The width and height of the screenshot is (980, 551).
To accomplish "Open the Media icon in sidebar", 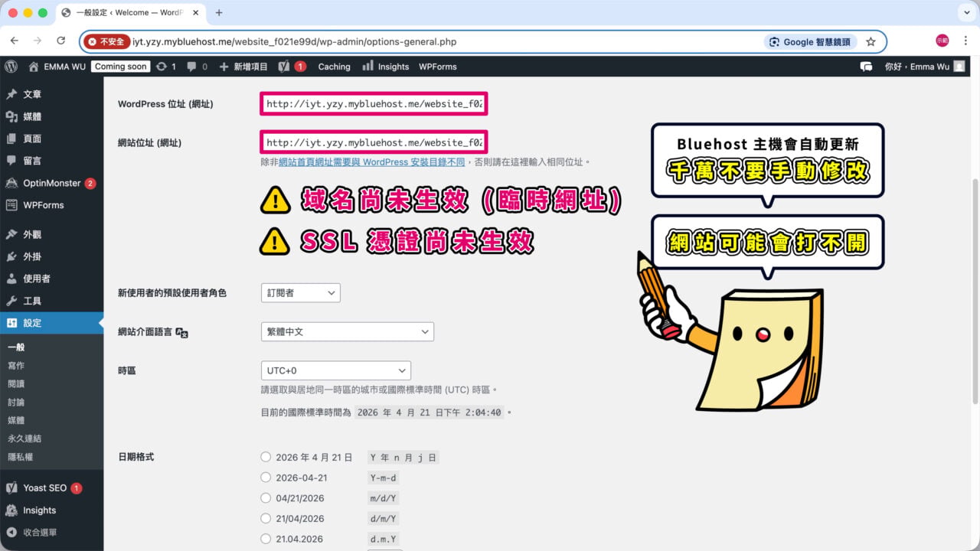I will (x=11, y=116).
